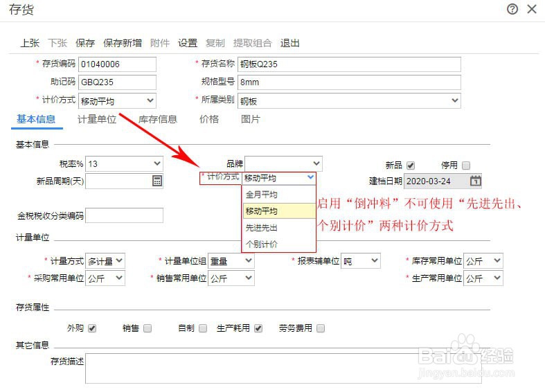
Task: Focus the 规格型号 field showing 8mm
Action: tap(349, 82)
